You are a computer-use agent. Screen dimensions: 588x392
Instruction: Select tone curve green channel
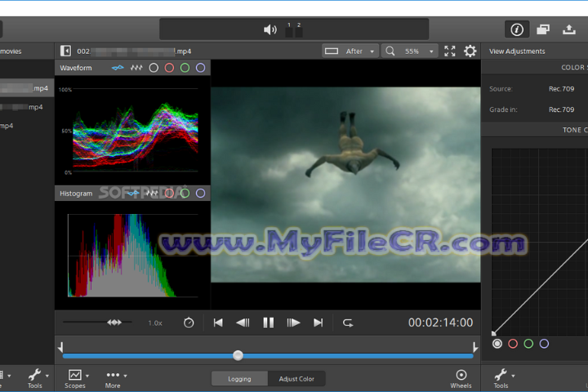[x=528, y=344]
